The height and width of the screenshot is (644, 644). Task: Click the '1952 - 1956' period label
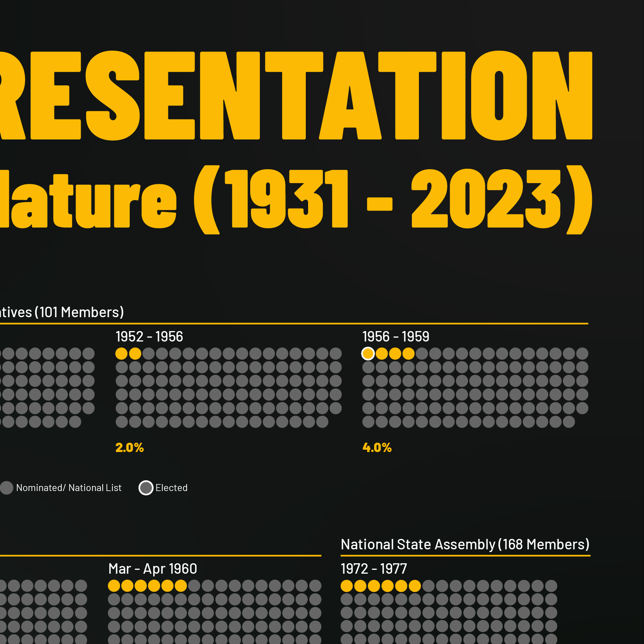tap(149, 336)
